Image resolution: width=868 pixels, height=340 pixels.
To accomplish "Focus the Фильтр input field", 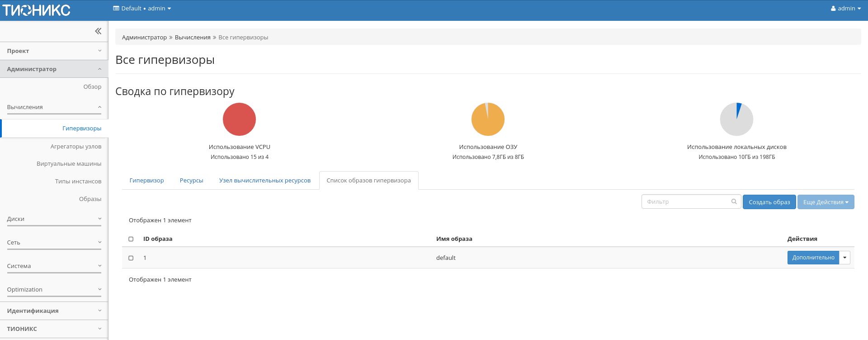I will (x=686, y=202).
